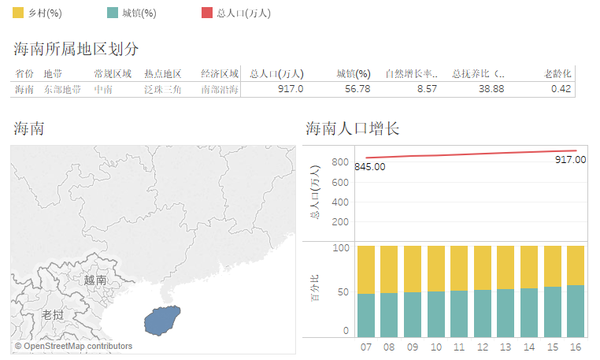This screenshot has height=360, width=600.
Task: Select the 城镇(%) legend label
Action: (139, 13)
